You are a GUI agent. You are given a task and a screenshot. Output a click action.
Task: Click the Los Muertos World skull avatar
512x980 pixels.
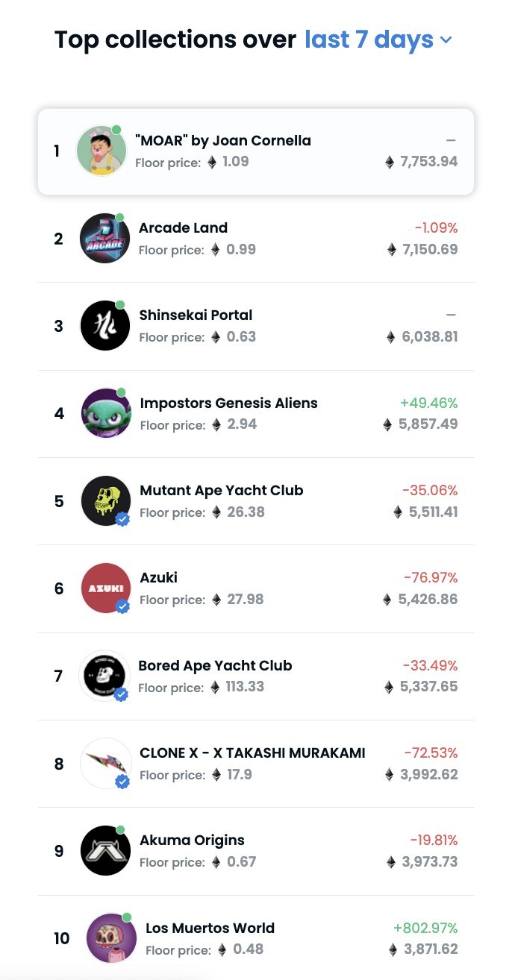tap(111, 937)
